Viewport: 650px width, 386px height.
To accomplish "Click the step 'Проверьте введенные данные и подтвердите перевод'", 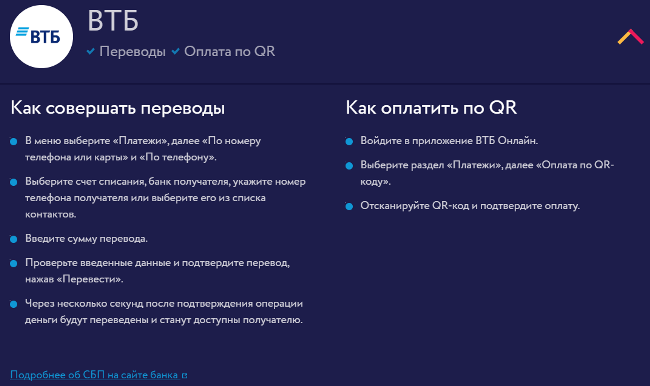I will pyautogui.click(x=158, y=271).
